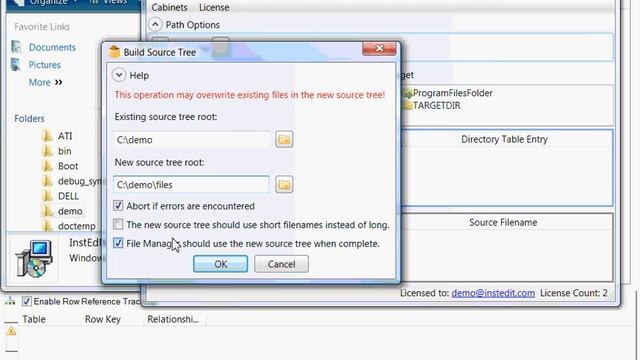This screenshot has width=640, height=360.
Task: Open the Cabinets menu
Action: [x=169, y=7]
